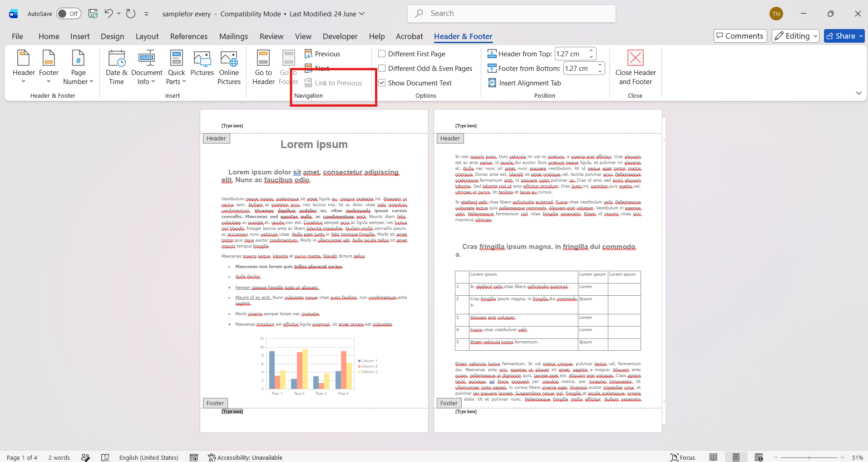Switch to the Insert tab

pyautogui.click(x=80, y=36)
